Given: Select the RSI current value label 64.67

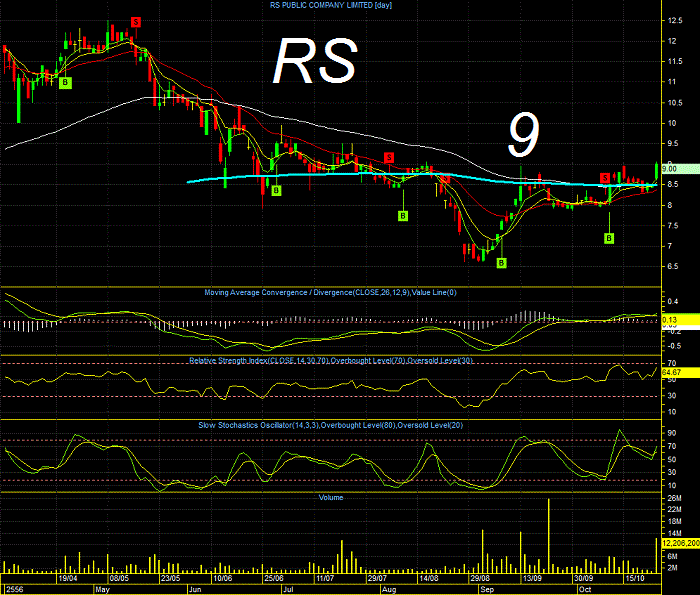Looking at the screenshot, I should coord(680,372).
